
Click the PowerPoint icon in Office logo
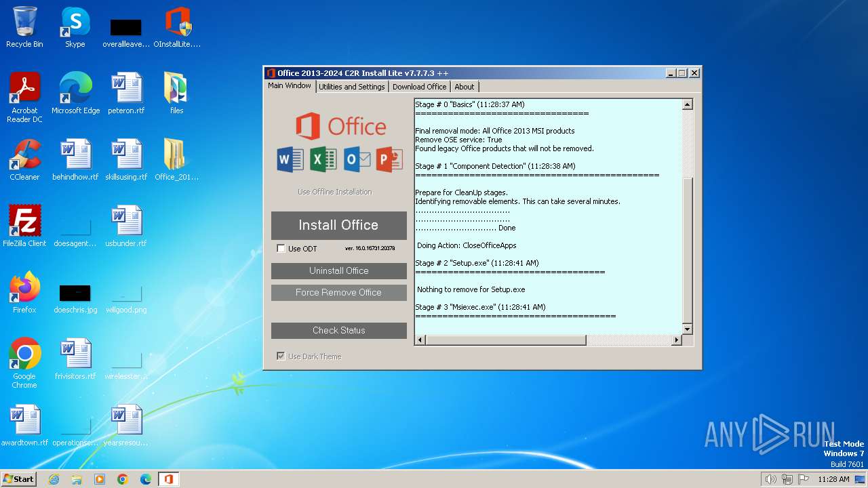pos(389,159)
